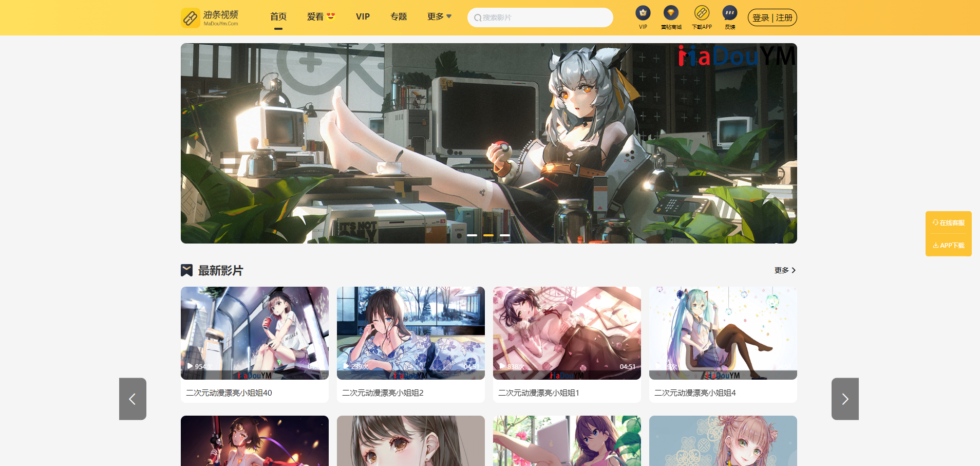Go to previous page with left arrow
The width and height of the screenshot is (980, 466).
(133, 399)
